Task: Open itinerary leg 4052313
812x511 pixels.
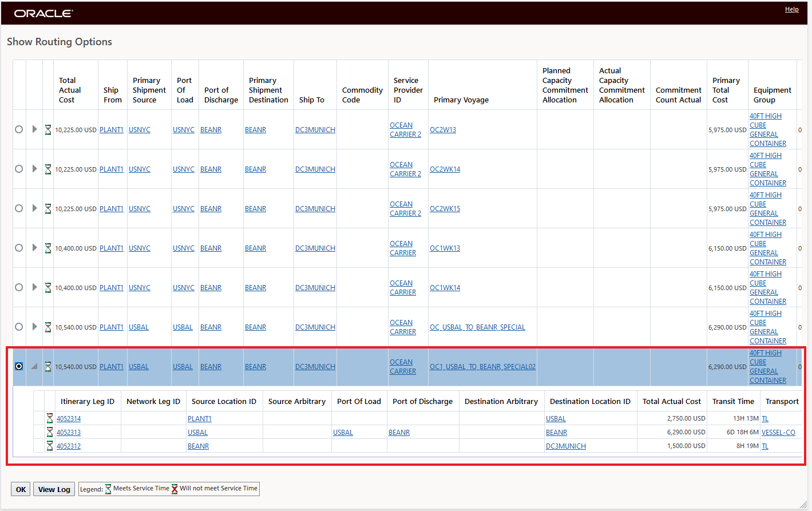Action: coord(69,433)
